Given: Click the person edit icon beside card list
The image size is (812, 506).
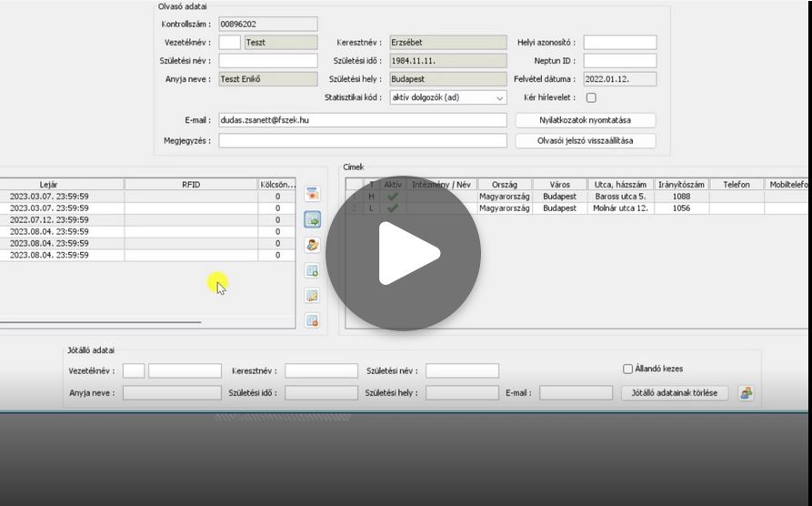Looking at the screenshot, I should (x=312, y=245).
